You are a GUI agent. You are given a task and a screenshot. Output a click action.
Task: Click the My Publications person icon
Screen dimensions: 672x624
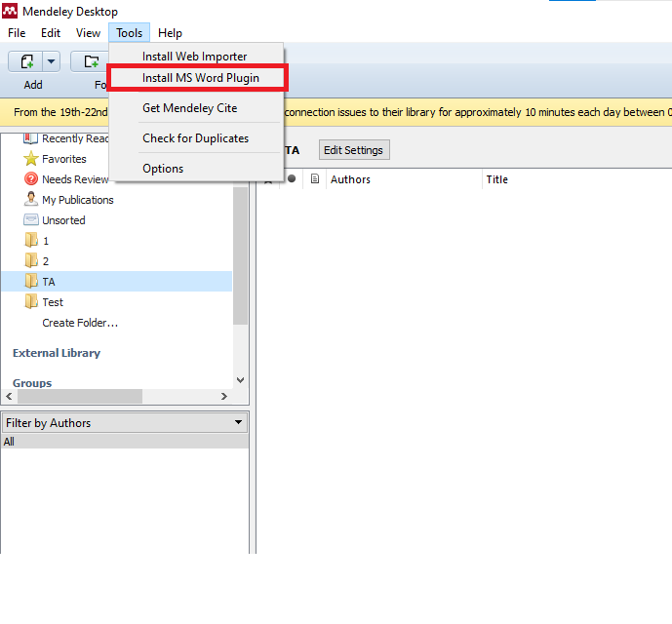click(x=31, y=199)
